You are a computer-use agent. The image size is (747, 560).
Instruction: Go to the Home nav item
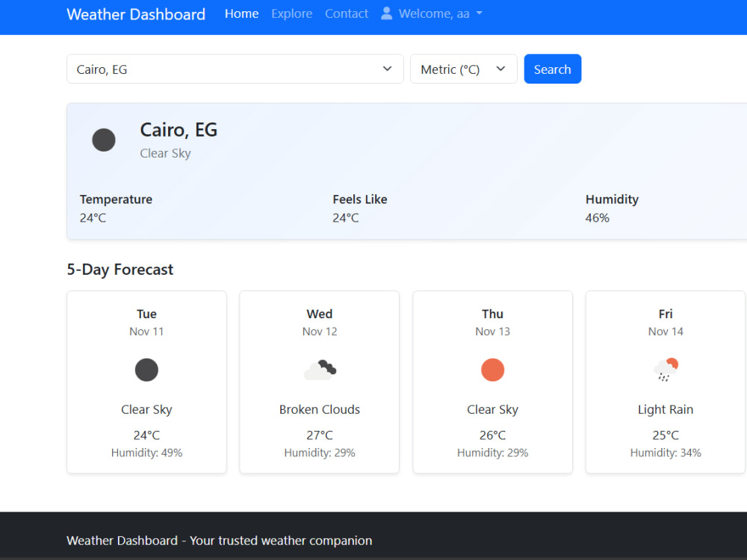click(x=241, y=13)
